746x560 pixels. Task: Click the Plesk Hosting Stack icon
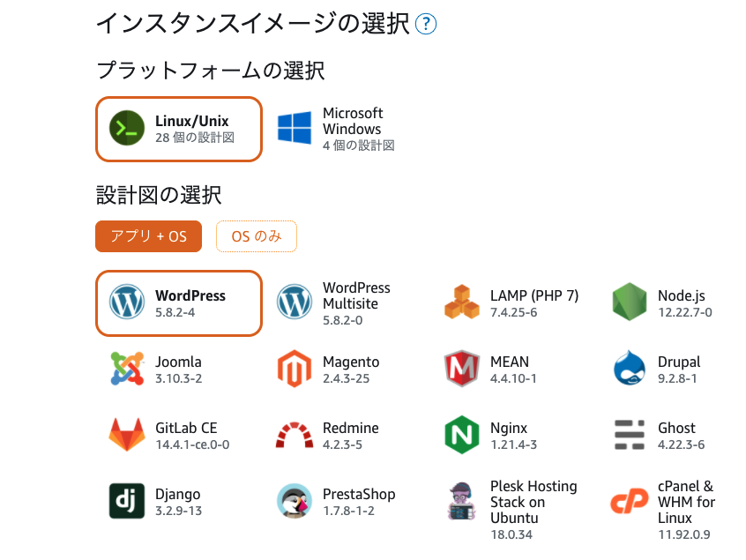click(x=461, y=501)
